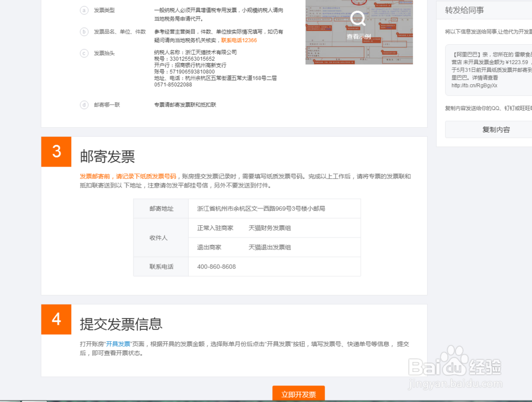Click the magnifier icon on invoice sample
Screen dimensions: 532x402
point(358,18)
